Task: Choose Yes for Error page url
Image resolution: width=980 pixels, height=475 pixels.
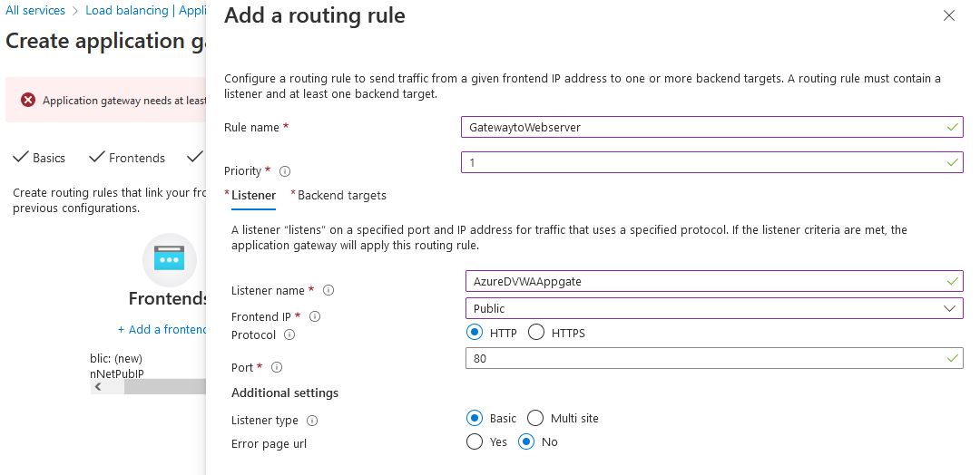Action: tap(475, 442)
